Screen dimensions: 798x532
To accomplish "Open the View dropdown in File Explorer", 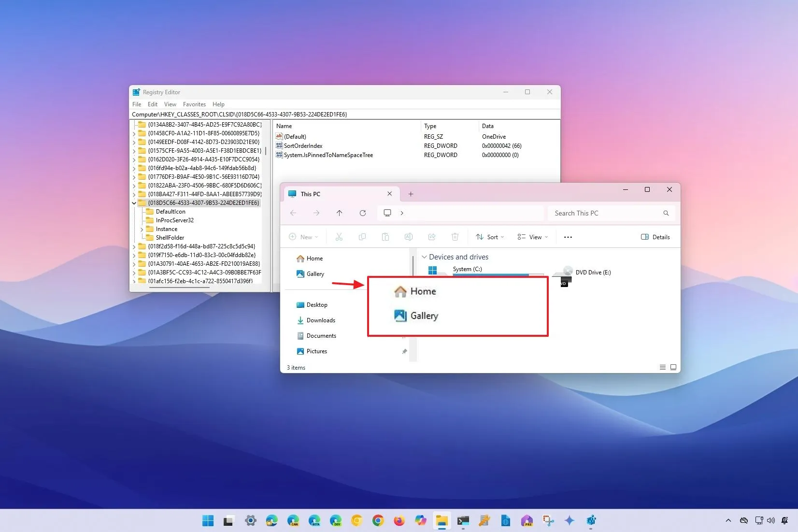I will coord(532,237).
